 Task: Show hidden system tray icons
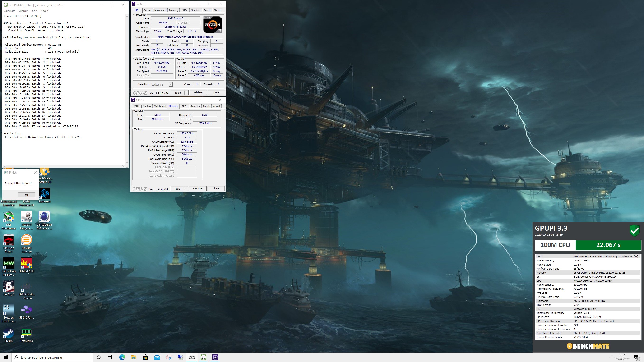(612, 357)
